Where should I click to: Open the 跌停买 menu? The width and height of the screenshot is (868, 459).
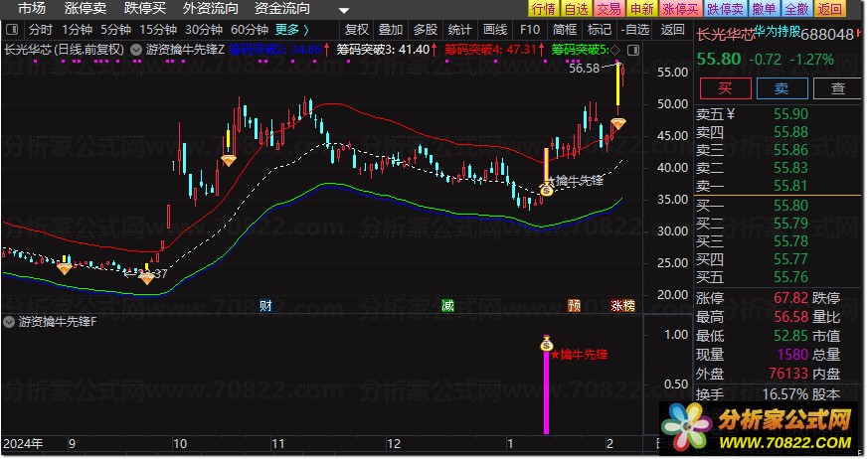145,8
